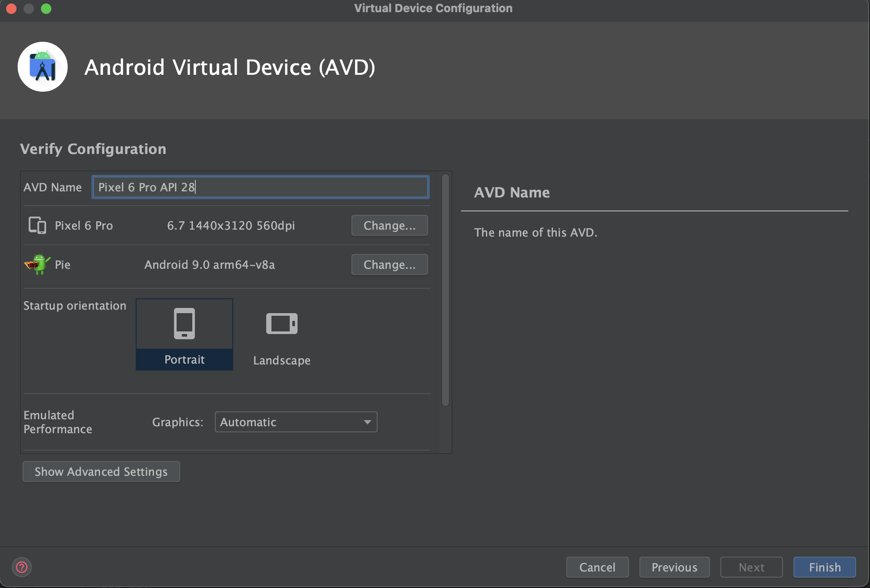The width and height of the screenshot is (870, 588).
Task: Click the Pixel 6 Pro device icon
Action: coord(37,225)
